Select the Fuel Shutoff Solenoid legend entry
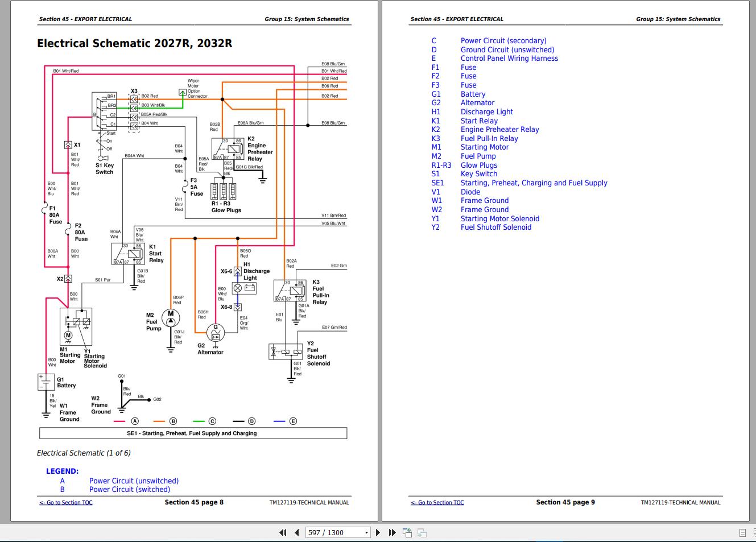Screen dimensions: 756x542 coord(496,227)
